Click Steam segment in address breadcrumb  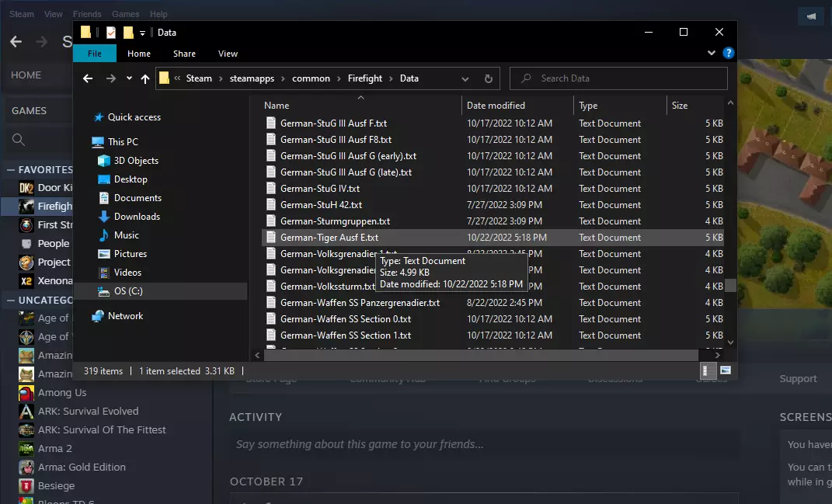click(x=199, y=78)
